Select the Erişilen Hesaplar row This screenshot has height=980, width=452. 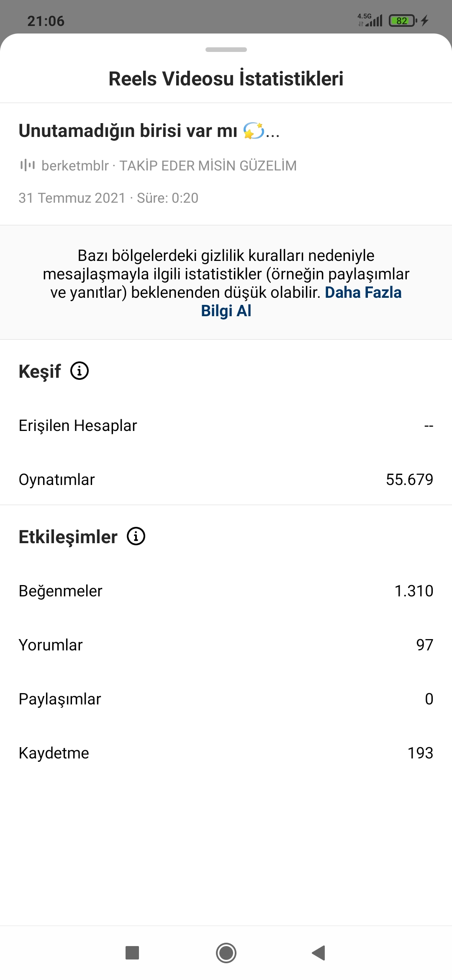[226, 426]
